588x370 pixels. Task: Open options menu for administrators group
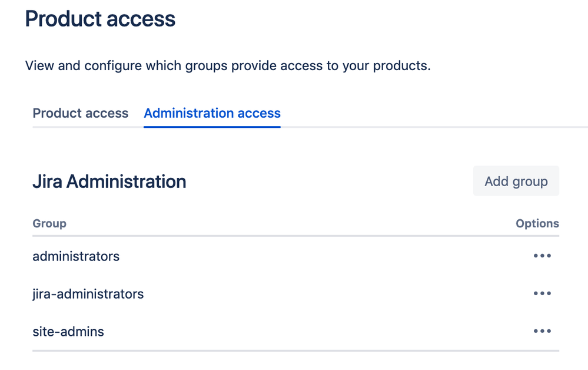pyautogui.click(x=542, y=256)
